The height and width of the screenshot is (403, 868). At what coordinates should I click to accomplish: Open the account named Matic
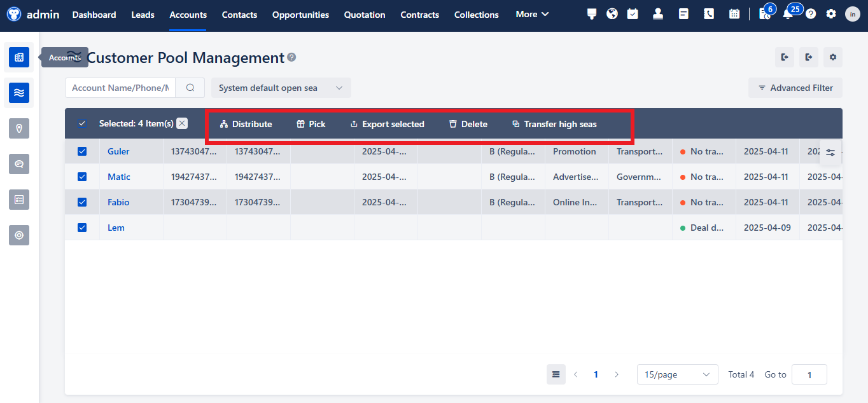[x=118, y=177]
